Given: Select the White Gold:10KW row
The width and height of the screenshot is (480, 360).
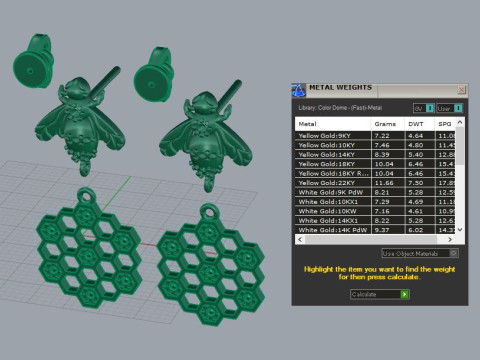Looking at the screenshot, I should (375, 211).
